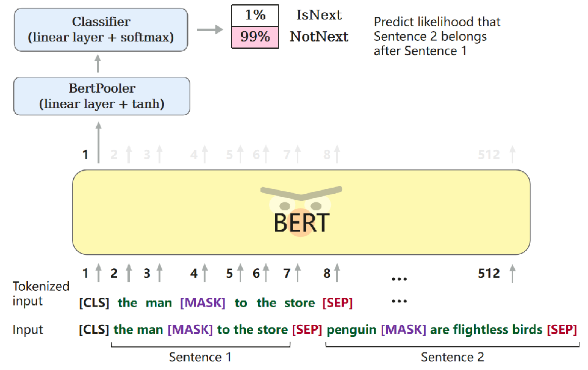Click the input arrow beside position 7
This screenshot has width=588, height=370.
pos(298,272)
